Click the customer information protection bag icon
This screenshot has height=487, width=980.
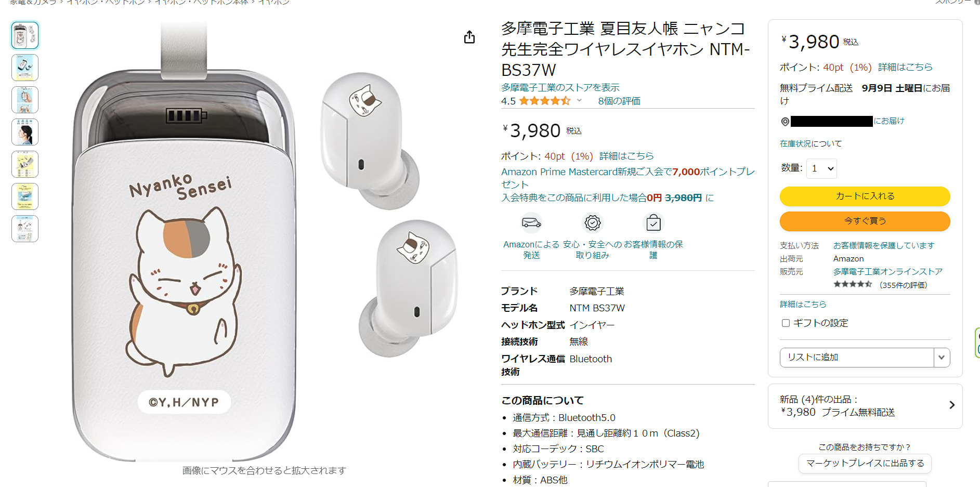coord(654,223)
